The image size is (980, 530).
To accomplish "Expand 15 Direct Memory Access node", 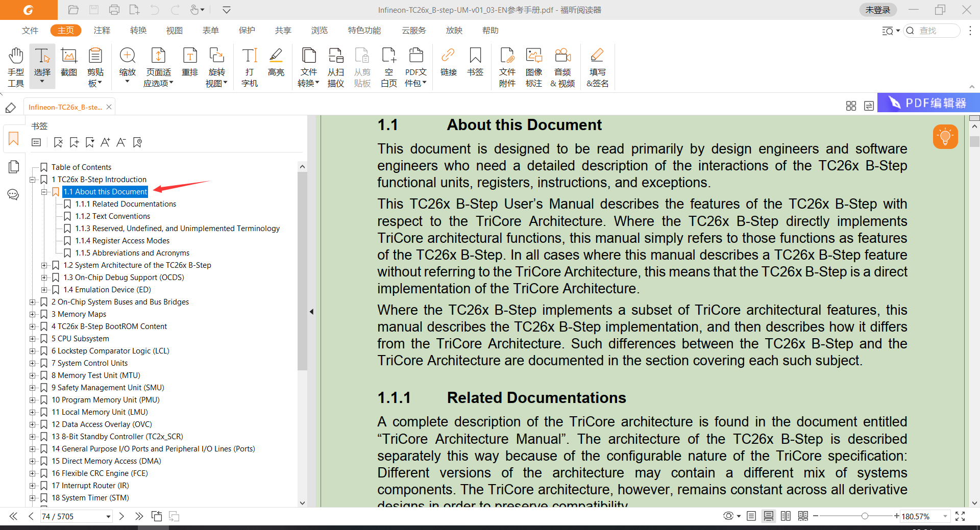I will (32, 461).
